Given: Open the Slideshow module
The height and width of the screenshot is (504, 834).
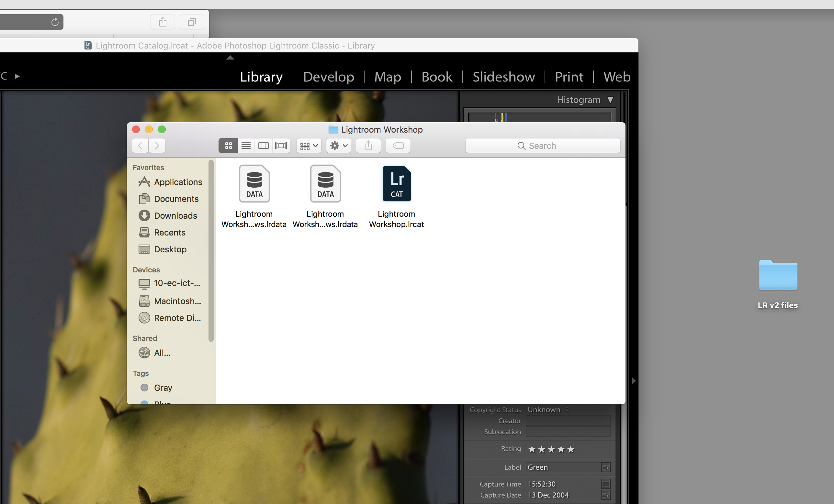Looking at the screenshot, I should pyautogui.click(x=504, y=77).
